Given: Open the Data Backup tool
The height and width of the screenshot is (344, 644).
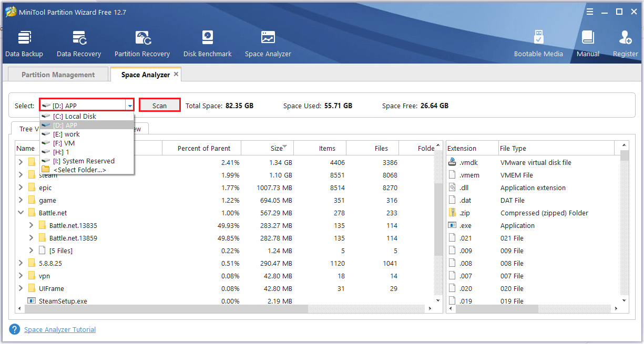Looking at the screenshot, I should coord(24,44).
